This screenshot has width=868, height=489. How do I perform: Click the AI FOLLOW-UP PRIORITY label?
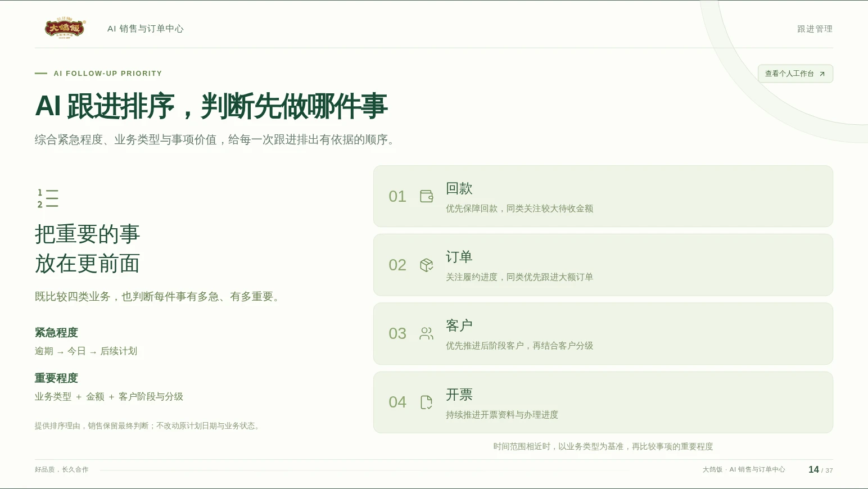tap(108, 74)
